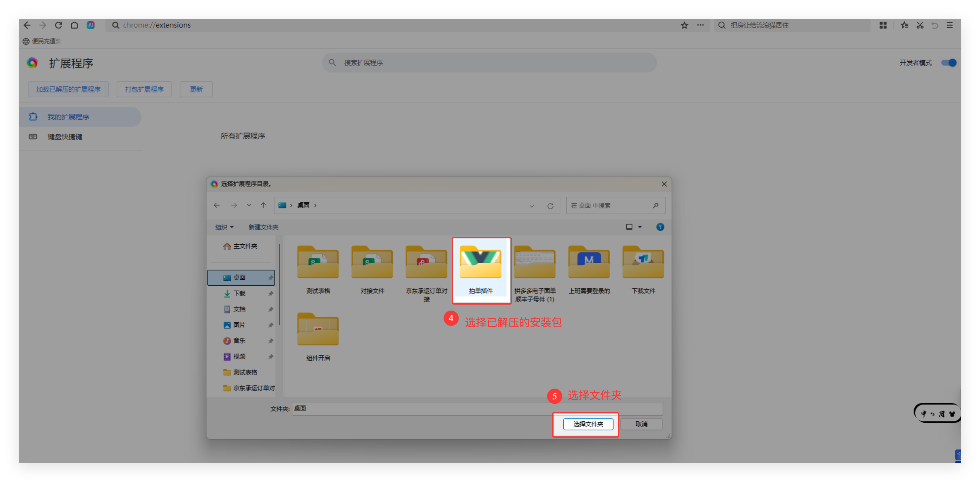Click 加载已解压的扩展程序 button

pos(68,89)
